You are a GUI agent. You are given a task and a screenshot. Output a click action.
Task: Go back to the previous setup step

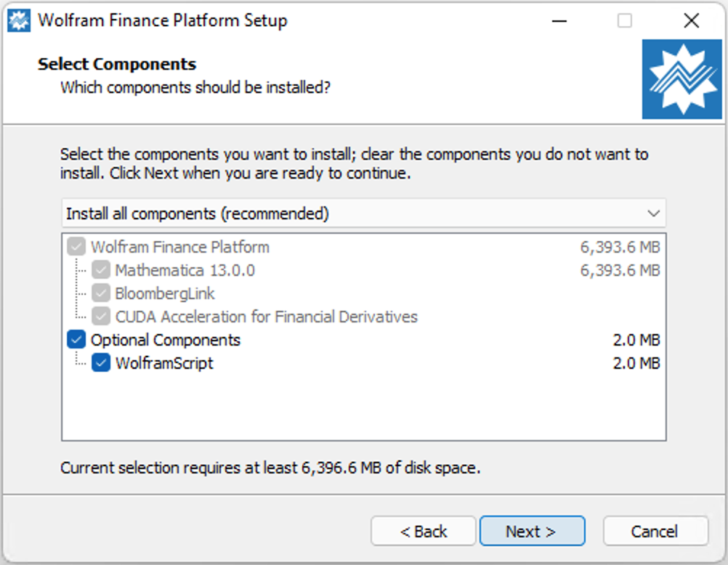[424, 531]
